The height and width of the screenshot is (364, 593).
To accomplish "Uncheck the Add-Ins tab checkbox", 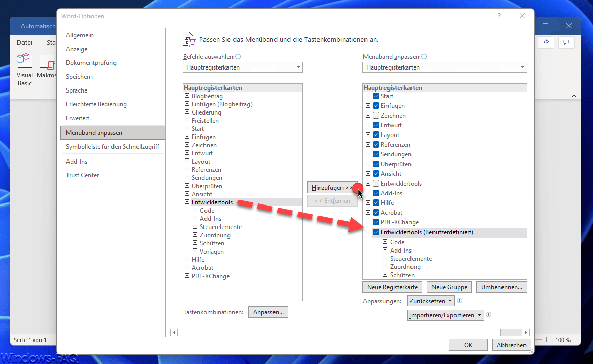I will pyautogui.click(x=376, y=193).
